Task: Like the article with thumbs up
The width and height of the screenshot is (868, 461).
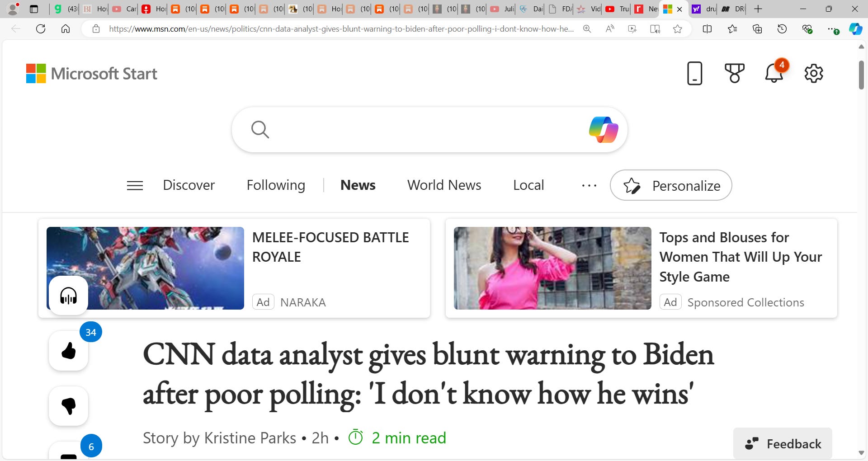Action: coord(69,351)
